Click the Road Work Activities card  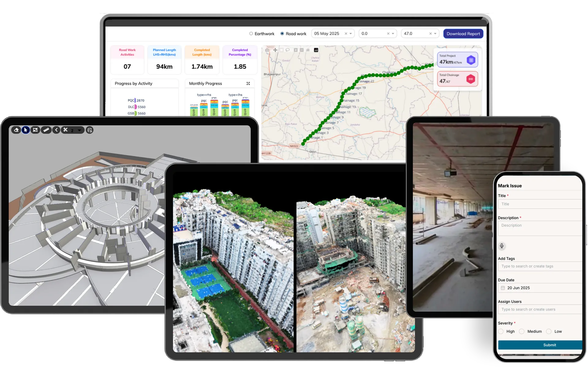(127, 60)
